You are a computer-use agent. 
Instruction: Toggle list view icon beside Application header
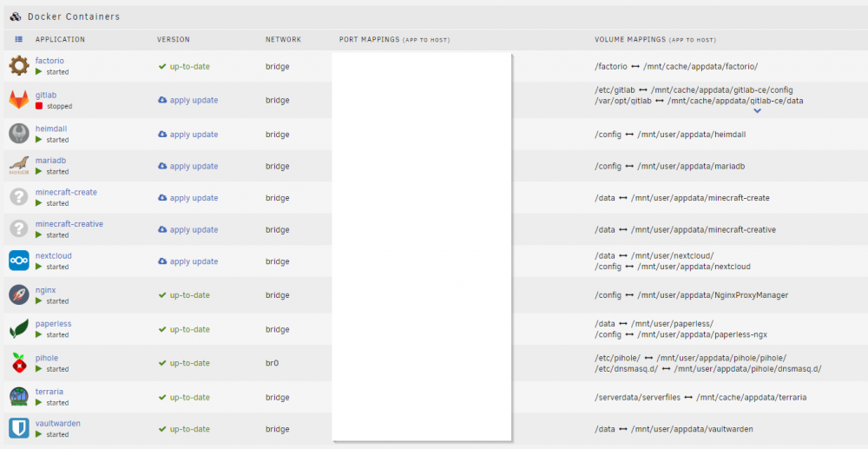[x=19, y=39]
